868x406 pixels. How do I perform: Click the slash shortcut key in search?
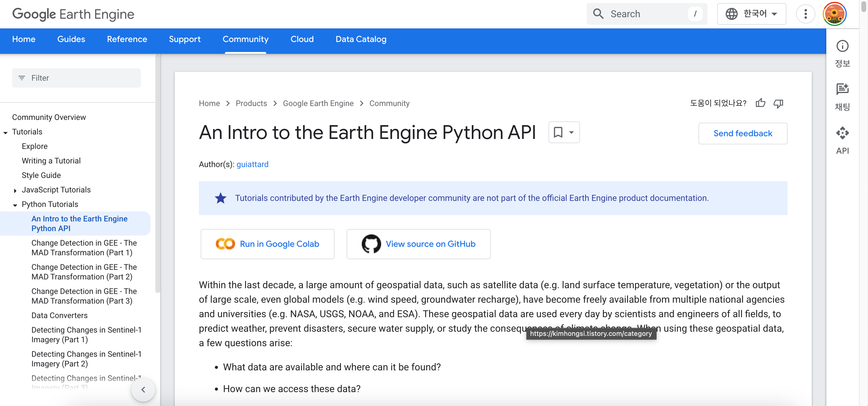click(695, 14)
